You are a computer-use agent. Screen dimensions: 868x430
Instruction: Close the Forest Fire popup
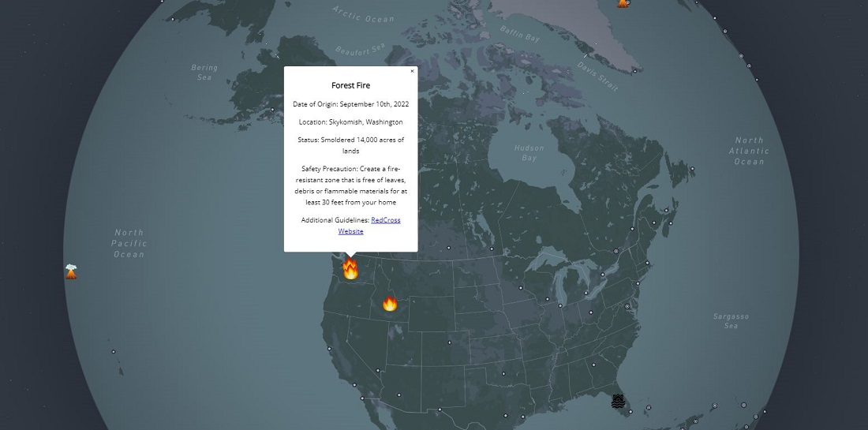(412, 71)
